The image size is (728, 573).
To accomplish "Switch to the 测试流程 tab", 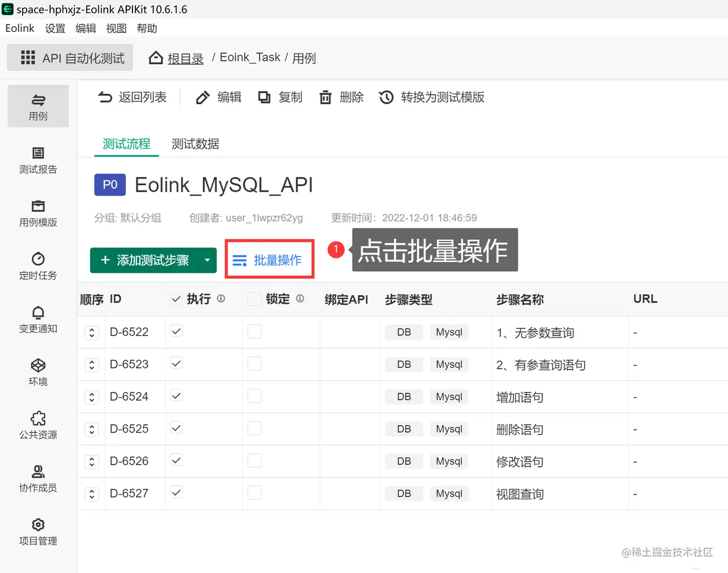I will 126,144.
